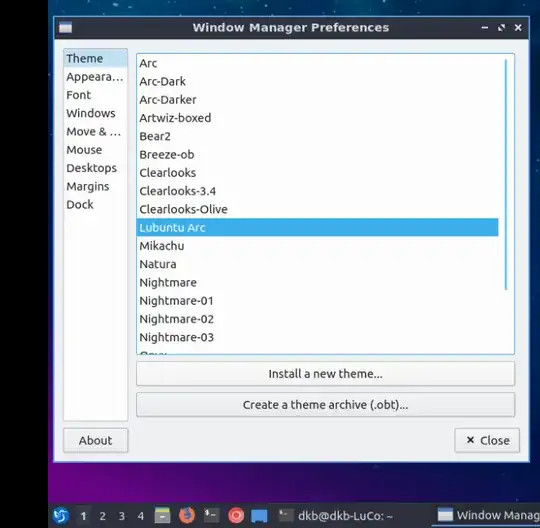Minimize the Window Manager Preferences window
The width and height of the screenshot is (540, 528).
tap(485, 28)
